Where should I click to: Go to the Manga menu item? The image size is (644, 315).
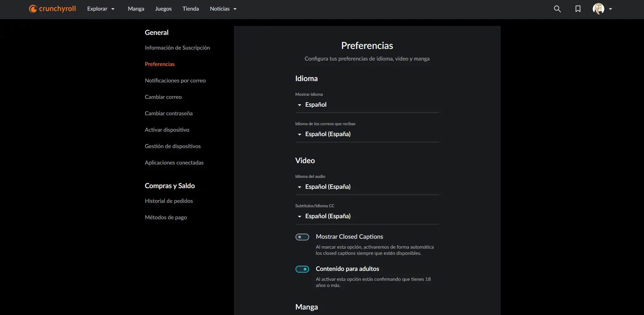136,9
